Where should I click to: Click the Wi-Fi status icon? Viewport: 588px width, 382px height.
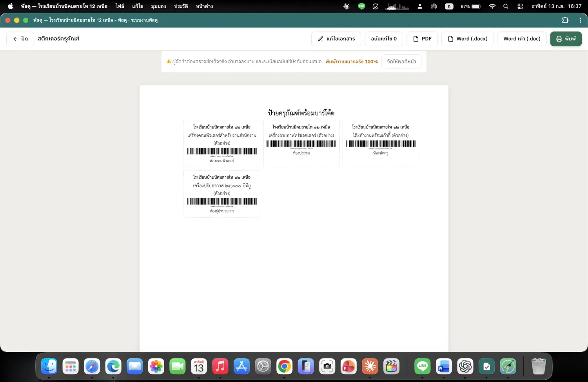click(492, 6)
